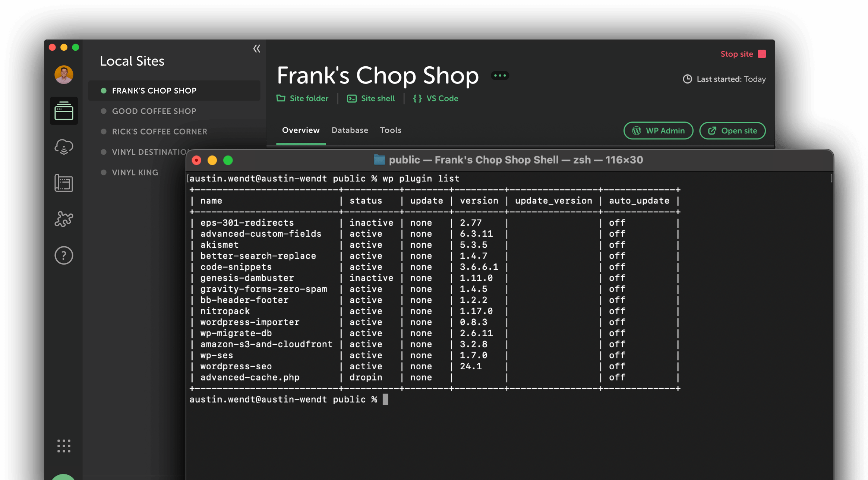Click the Open site button
The height and width of the screenshot is (480, 868).
(732, 131)
